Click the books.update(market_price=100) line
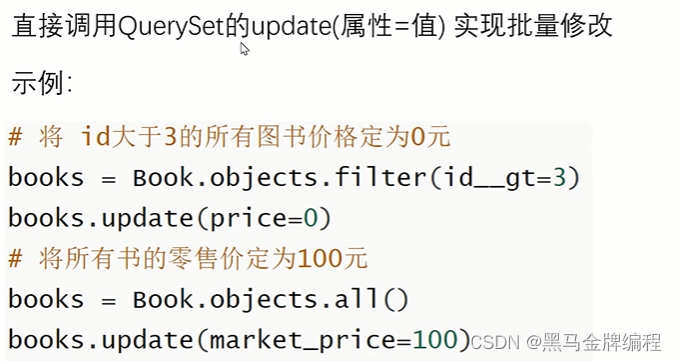The image size is (677, 361). [x=239, y=339]
